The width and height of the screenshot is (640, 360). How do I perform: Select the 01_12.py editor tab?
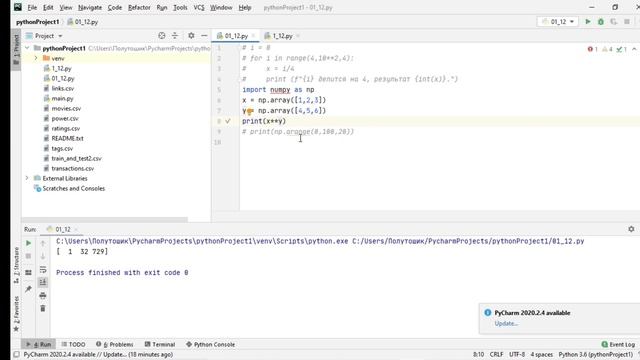pyautogui.click(x=236, y=36)
